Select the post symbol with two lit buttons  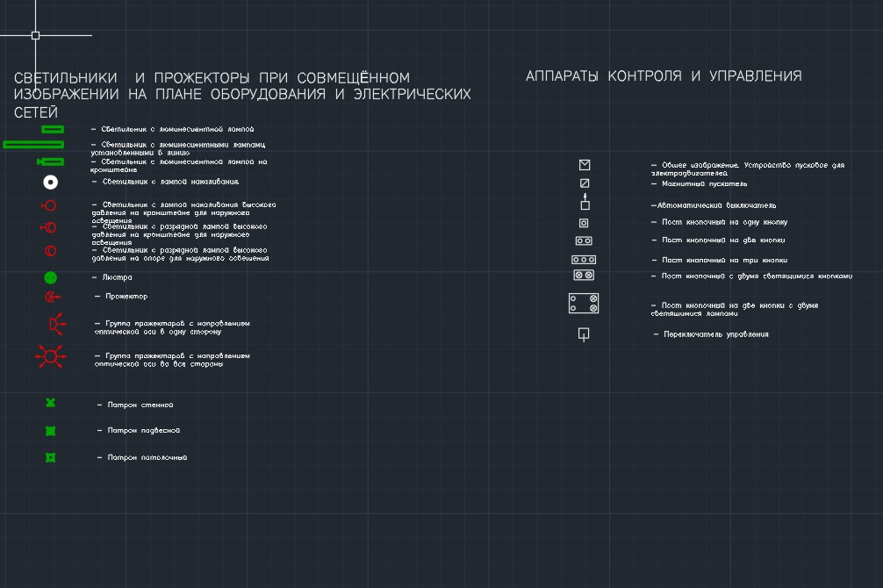[x=584, y=276]
